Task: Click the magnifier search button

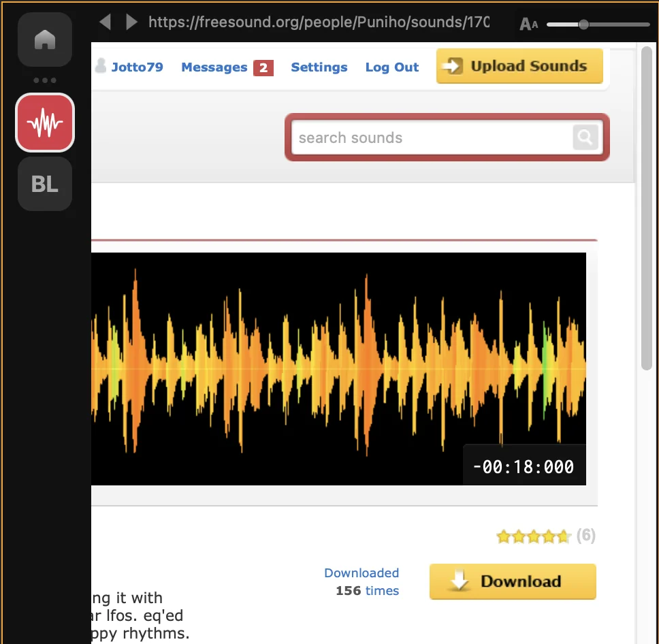Action: [x=585, y=137]
